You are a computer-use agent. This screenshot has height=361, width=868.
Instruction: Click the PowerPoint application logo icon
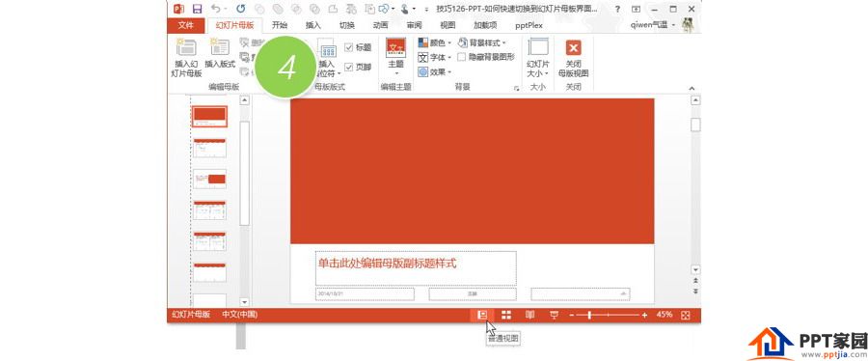178,9
